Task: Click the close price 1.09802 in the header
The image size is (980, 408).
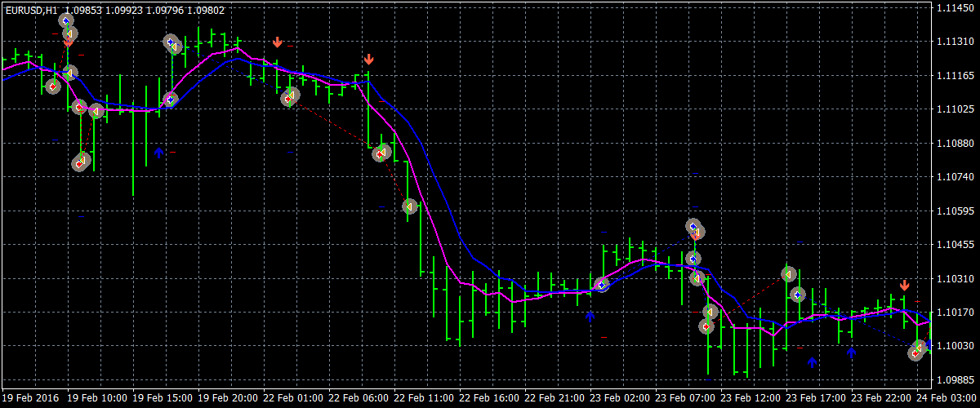Action: click(x=204, y=11)
